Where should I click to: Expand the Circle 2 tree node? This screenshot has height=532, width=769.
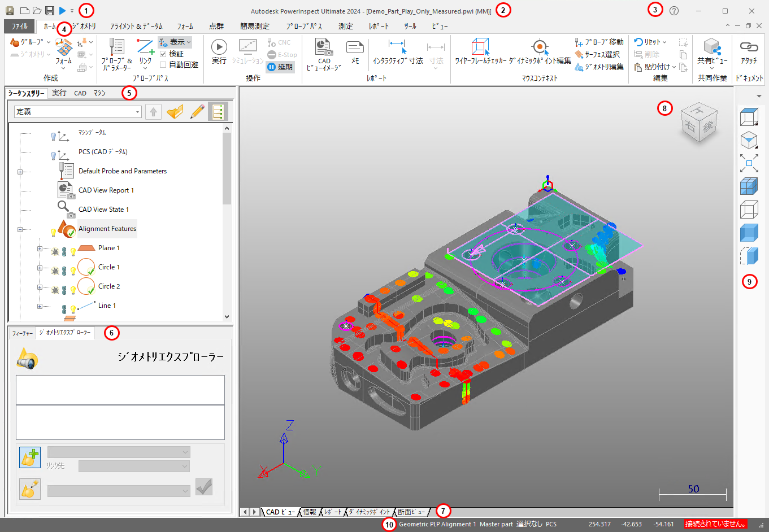tap(40, 287)
